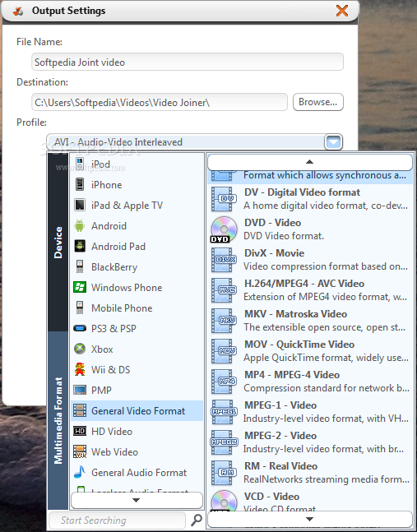Click the MKV format icon

(x=224, y=321)
